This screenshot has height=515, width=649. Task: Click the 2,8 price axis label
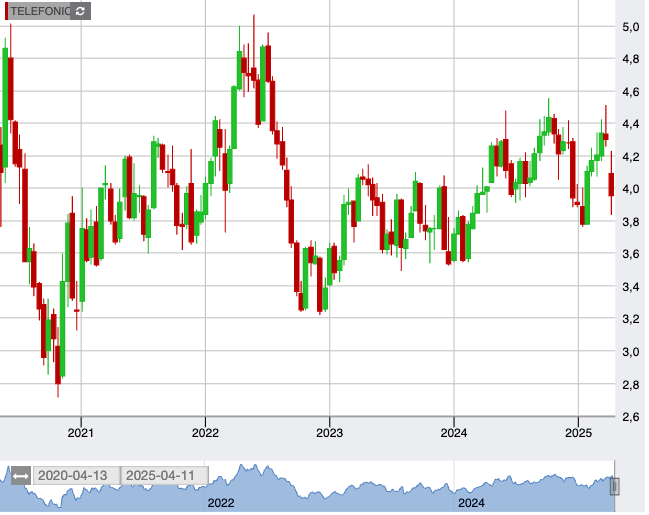(631, 385)
